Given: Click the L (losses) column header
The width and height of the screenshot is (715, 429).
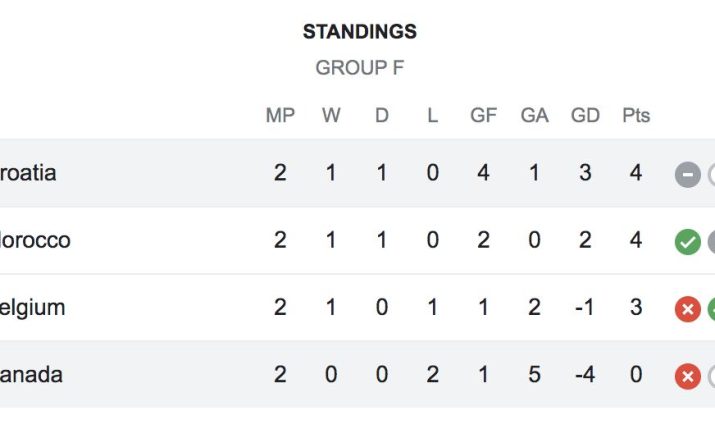Looking at the screenshot, I should coord(432,115).
